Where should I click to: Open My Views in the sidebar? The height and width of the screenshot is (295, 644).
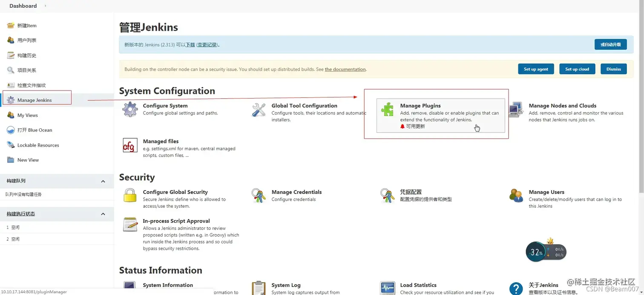click(28, 115)
